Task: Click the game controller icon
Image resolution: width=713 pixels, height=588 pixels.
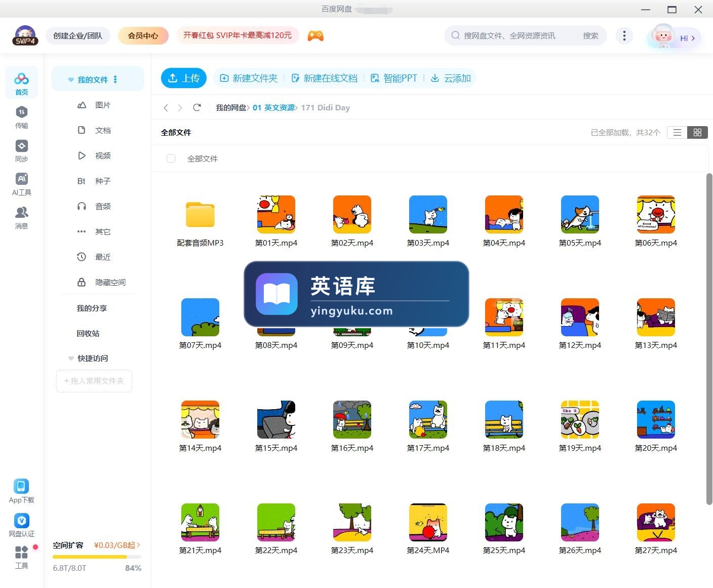Action: 315,35
